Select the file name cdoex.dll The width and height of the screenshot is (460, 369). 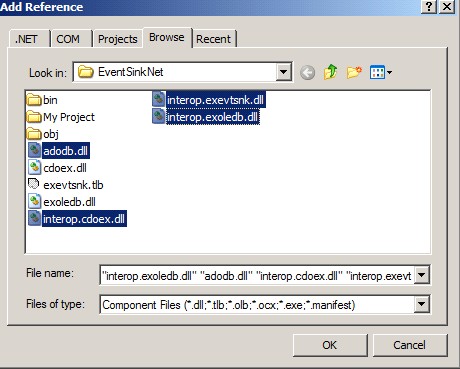point(65,168)
